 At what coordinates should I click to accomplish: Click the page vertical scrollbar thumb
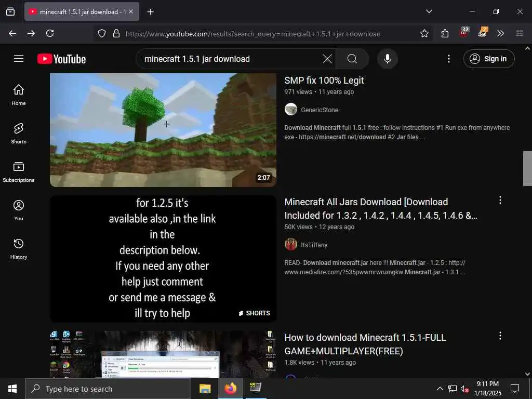coord(527,168)
